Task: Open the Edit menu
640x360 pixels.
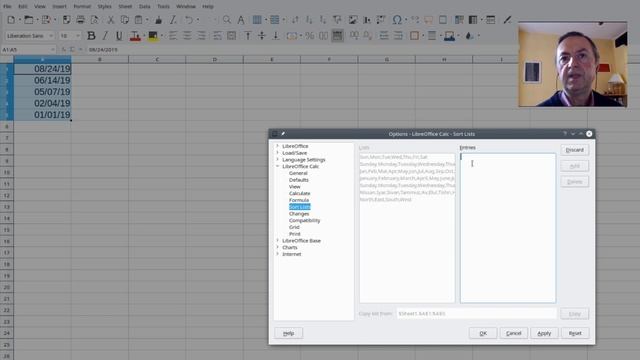Action: coord(23,7)
